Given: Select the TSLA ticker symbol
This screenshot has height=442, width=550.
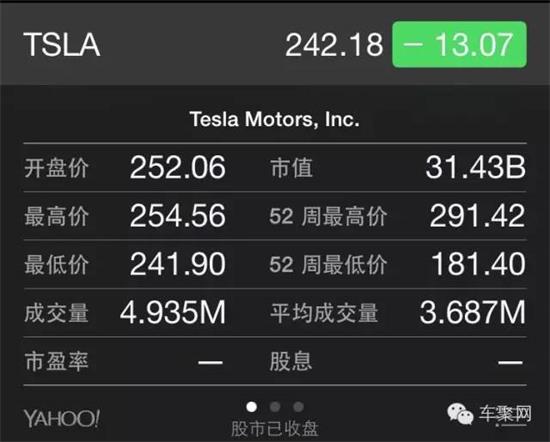Looking at the screenshot, I should click(x=62, y=45).
